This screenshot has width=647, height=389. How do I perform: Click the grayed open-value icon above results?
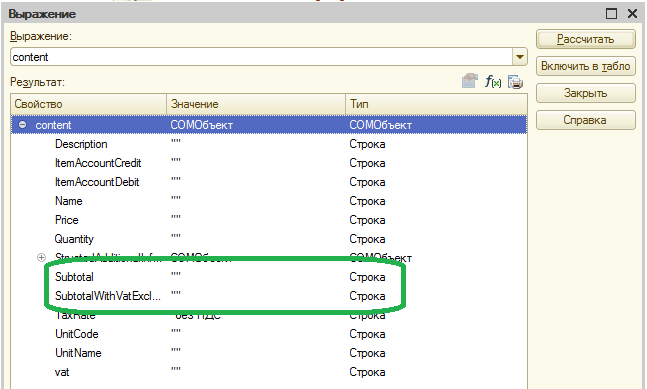tap(470, 81)
